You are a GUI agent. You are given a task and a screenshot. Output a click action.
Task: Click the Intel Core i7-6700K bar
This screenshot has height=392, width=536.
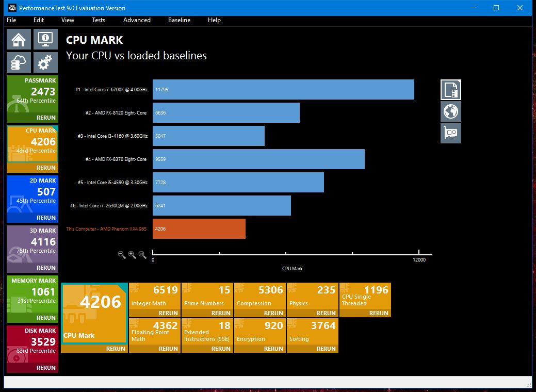click(283, 90)
